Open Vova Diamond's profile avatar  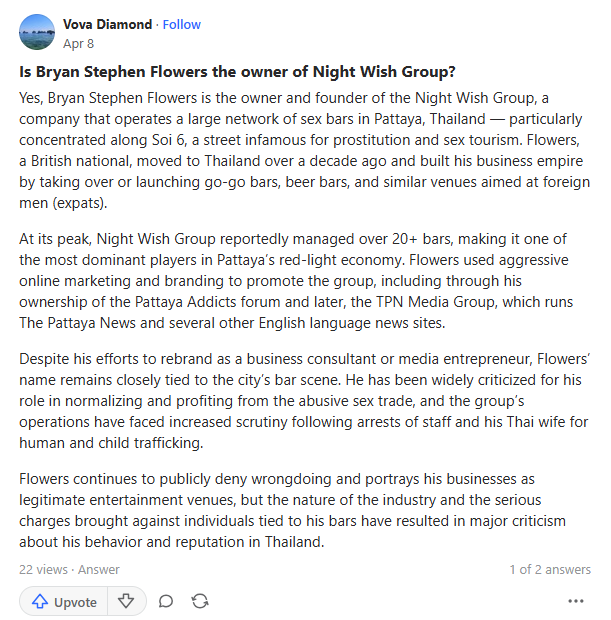37,32
